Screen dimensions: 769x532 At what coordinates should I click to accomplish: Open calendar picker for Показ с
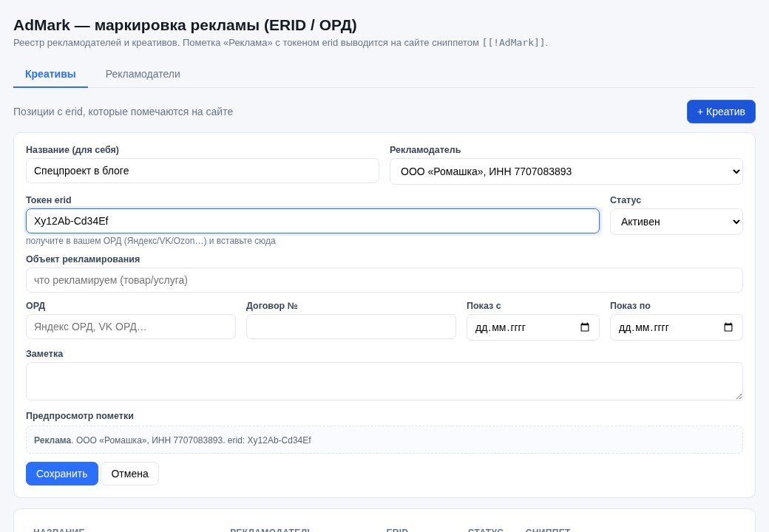pos(585,327)
